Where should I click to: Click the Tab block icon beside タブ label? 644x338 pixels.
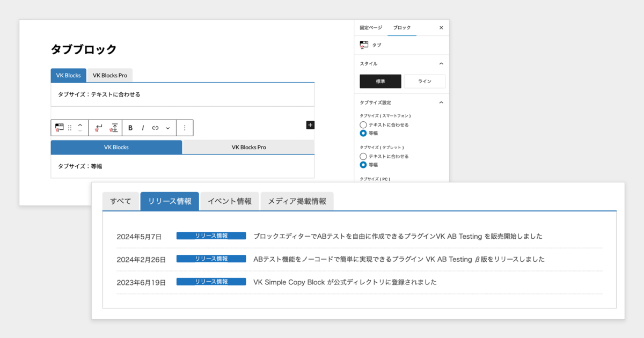(363, 45)
